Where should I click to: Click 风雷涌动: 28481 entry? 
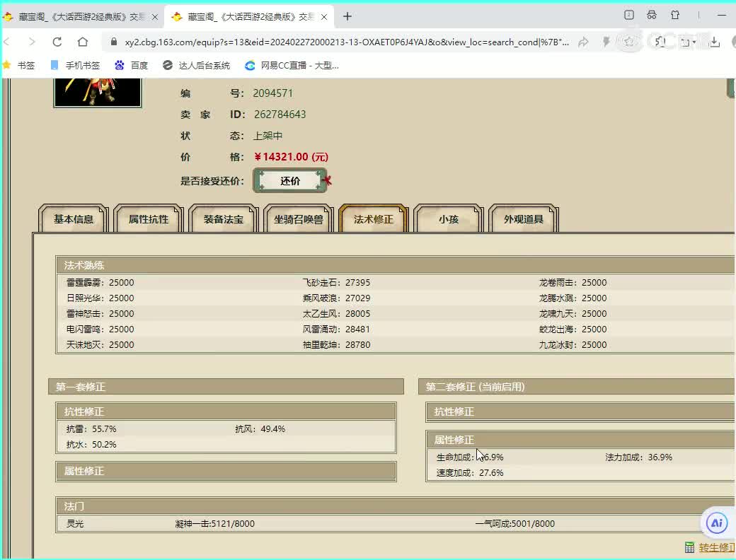pos(337,329)
